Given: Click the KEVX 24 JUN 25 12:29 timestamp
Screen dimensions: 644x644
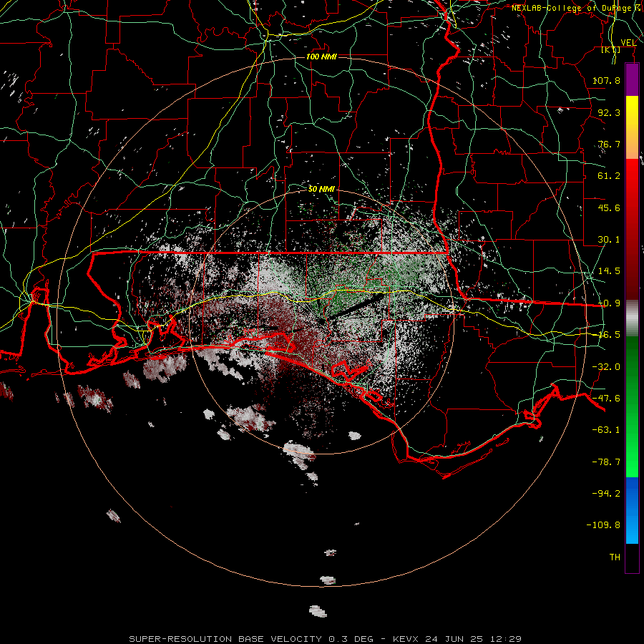Looking at the screenshot, I should click(x=457, y=639).
